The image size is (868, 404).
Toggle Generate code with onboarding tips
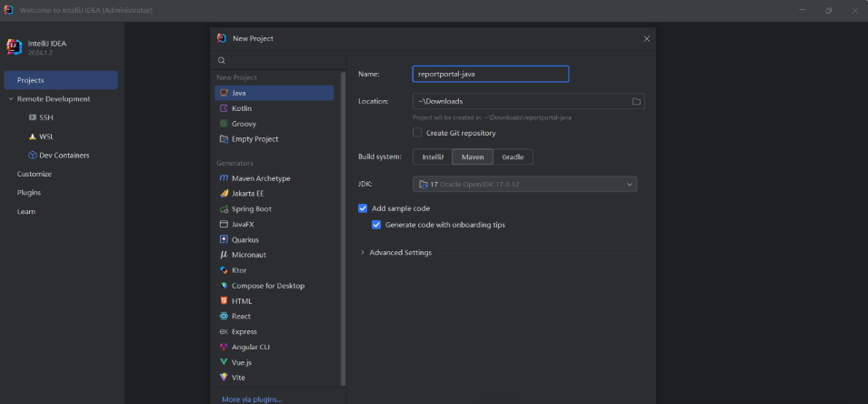(x=376, y=225)
